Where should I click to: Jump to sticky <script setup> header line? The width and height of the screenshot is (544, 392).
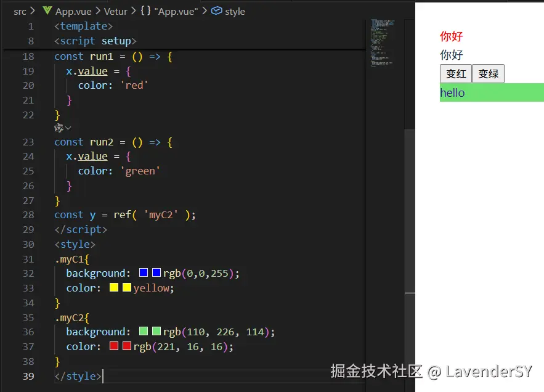pos(95,41)
